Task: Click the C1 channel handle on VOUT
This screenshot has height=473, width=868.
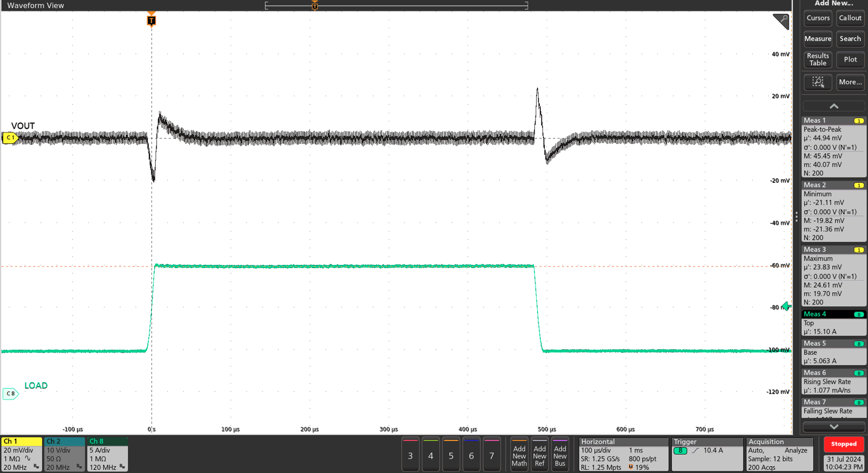Action: coord(10,138)
